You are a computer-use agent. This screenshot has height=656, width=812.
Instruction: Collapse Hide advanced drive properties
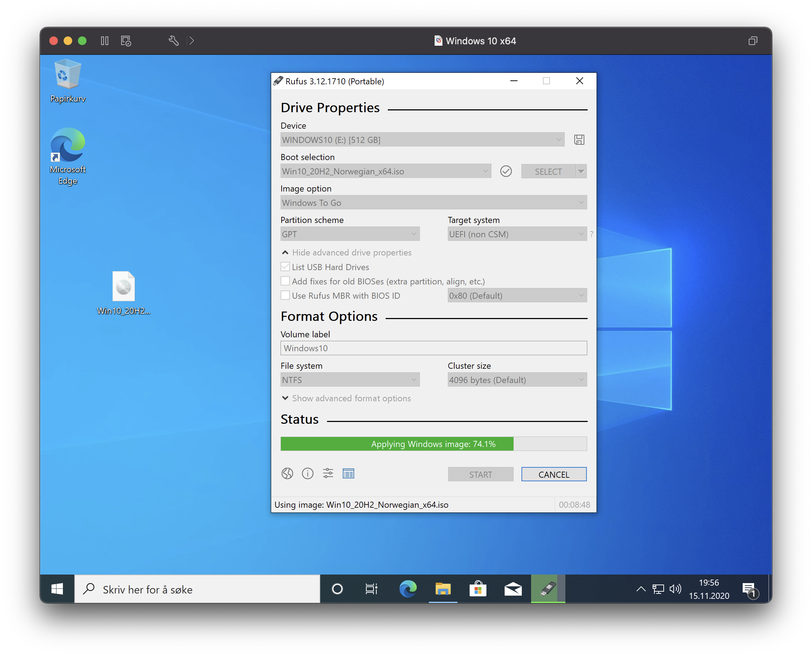(x=347, y=252)
